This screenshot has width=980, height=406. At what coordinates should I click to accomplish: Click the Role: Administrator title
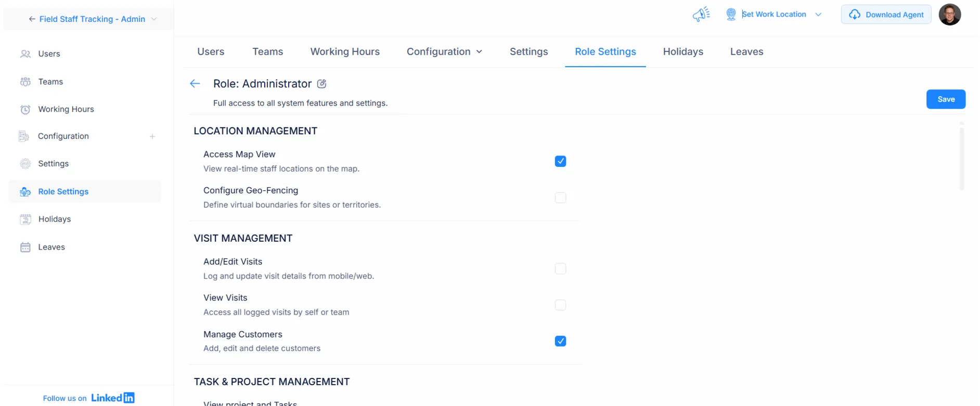tap(262, 84)
